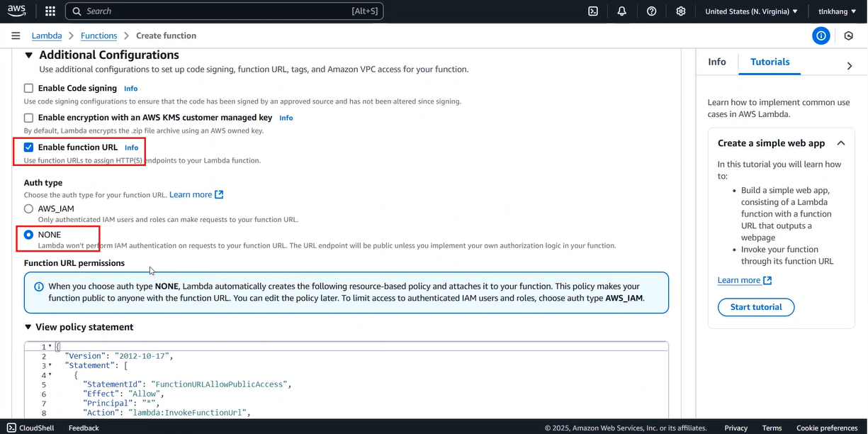
Task: Open the settings gear in the top bar
Action: 681,11
